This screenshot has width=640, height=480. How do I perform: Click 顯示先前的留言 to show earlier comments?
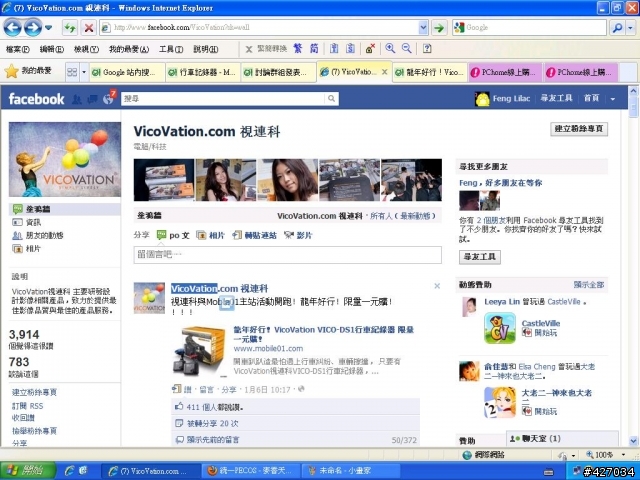coord(213,440)
